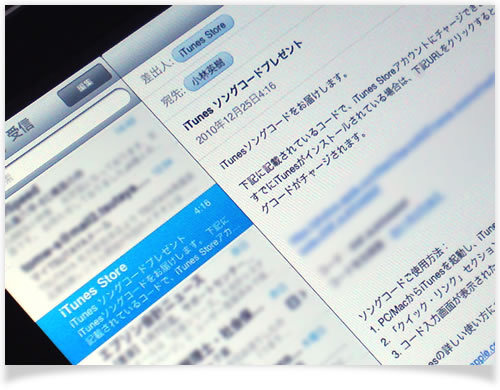Tap the 差出人 sender label
This screenshot has width=500, height=390.
[x=156, y=71]
